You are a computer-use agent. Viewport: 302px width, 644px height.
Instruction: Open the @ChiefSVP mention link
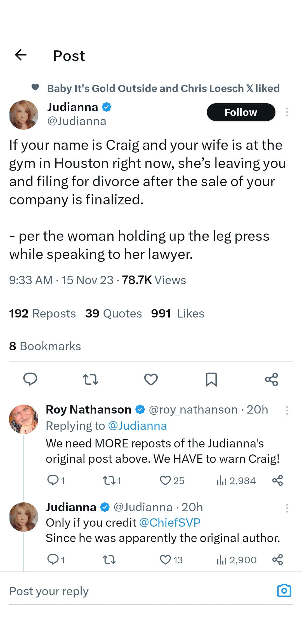click(x=169, y=522)
